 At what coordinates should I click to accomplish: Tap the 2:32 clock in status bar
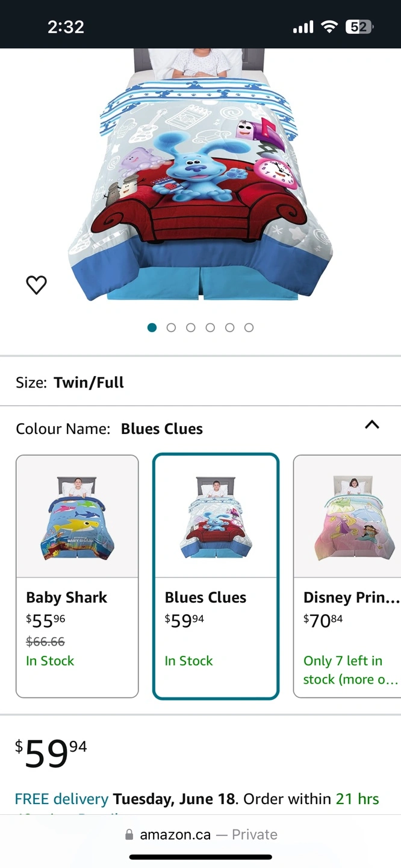tap(66, 27)
